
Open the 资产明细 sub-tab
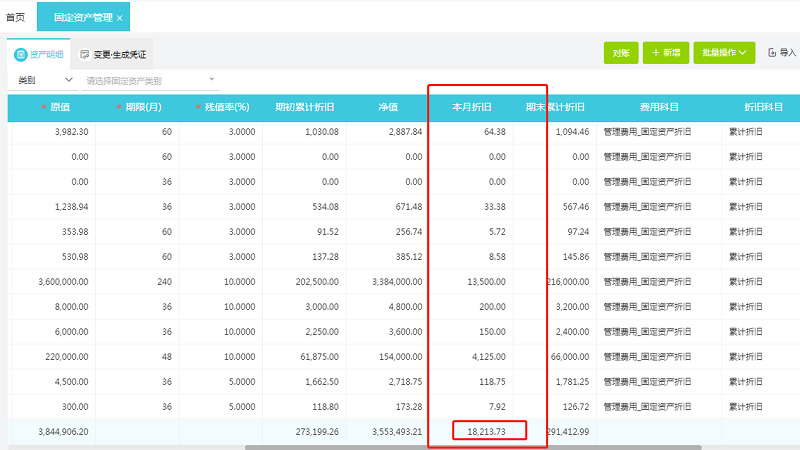[39, 54]
